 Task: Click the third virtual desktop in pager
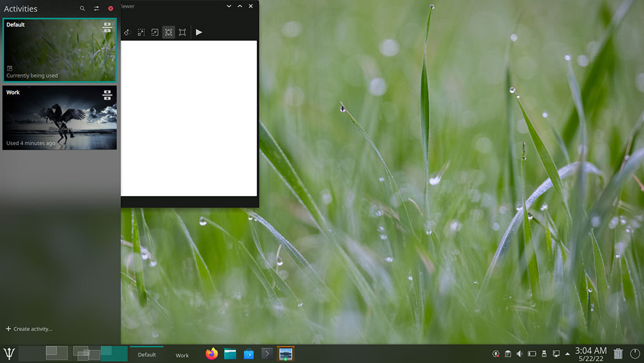(87, 353)
